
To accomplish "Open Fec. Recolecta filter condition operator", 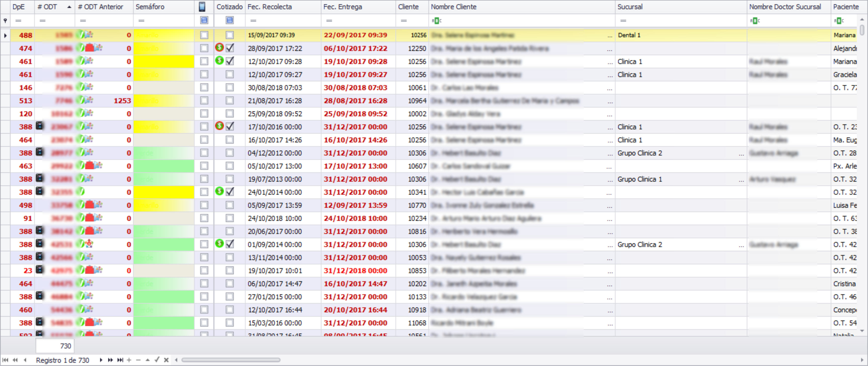I will pos(253,21).
